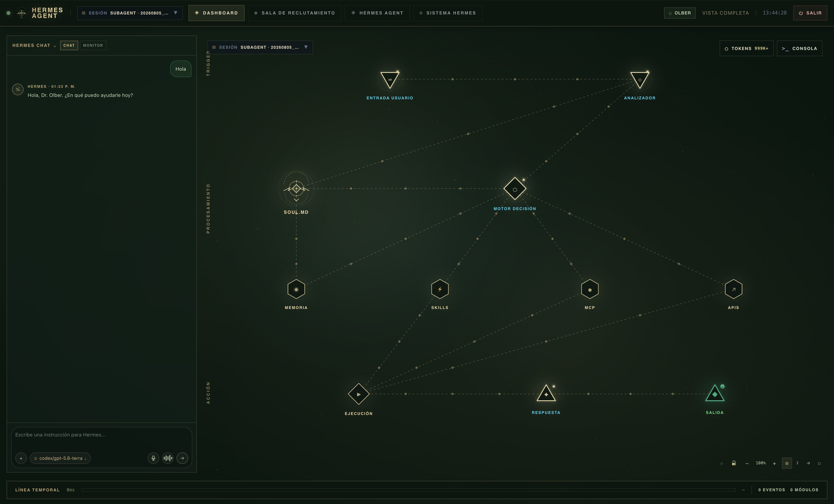Toggle Vista Completa mode
834x504 pixels.
coord(725,13)
